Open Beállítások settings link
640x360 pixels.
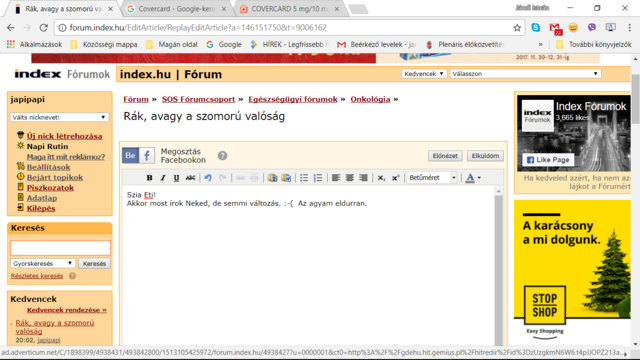49,167
